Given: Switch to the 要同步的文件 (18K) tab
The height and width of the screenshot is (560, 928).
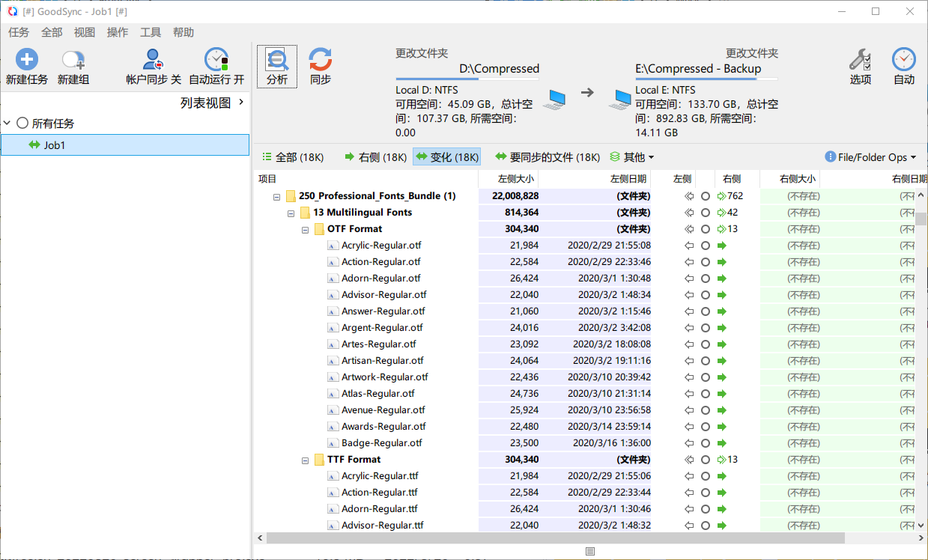Looking at the screenshot, I should pyautogui.click(x=547, y=157).
